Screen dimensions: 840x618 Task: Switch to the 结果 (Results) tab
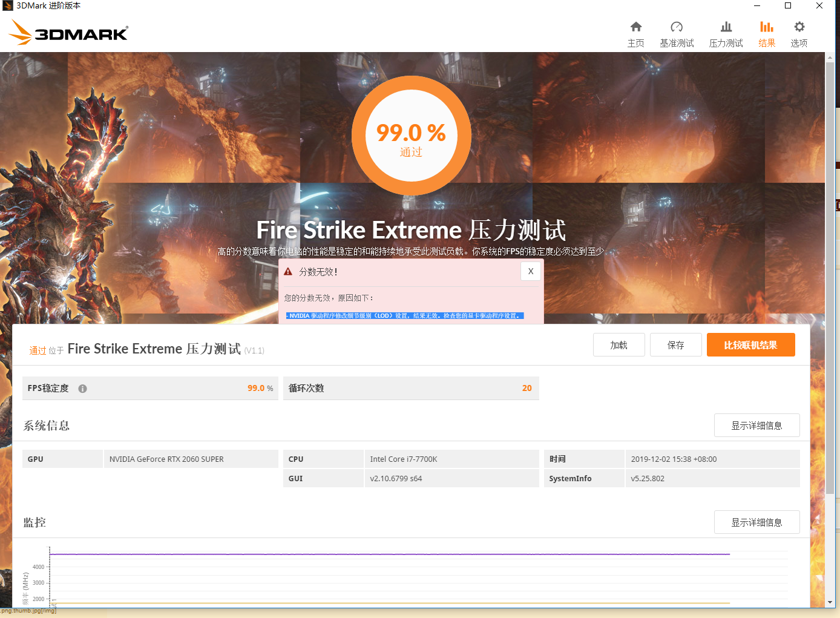(x=767, y=33)
